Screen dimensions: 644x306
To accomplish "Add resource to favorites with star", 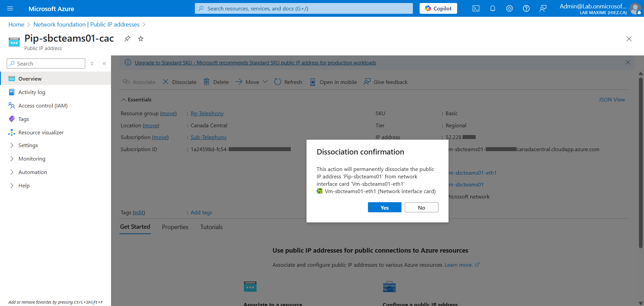I will [141, 39].
